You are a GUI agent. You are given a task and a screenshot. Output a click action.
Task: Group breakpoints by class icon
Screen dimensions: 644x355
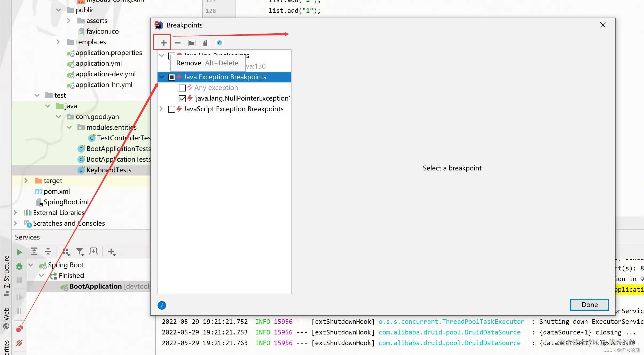(219, 43)
